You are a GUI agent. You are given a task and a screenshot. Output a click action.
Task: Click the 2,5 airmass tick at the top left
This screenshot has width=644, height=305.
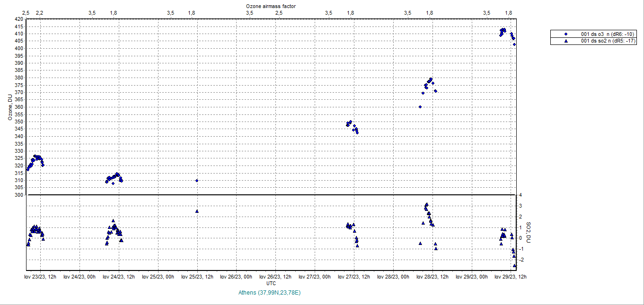26,12
